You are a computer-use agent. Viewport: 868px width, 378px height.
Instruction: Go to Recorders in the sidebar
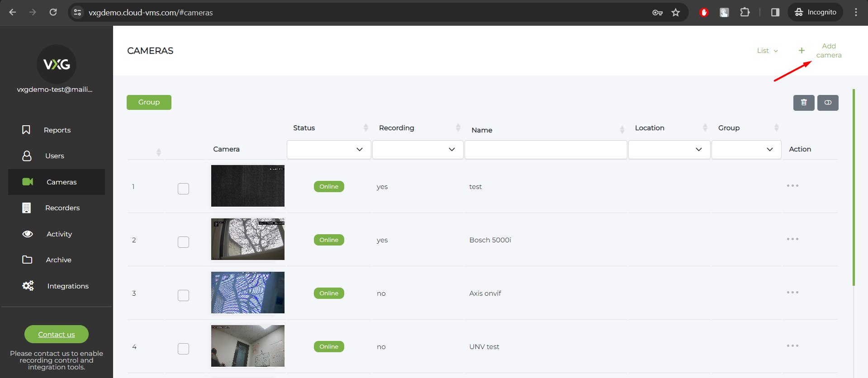[x=62, y=208]
